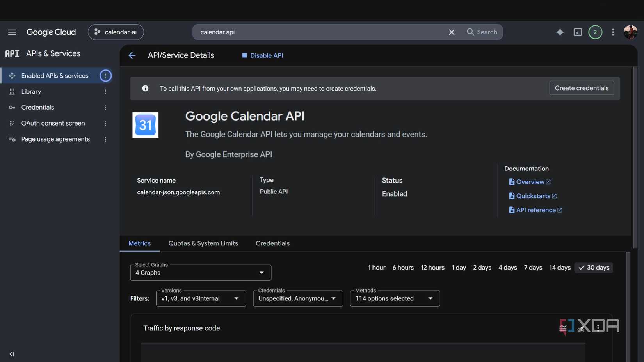
Task: Open more options for OAuth consent screen
Action: click(105, 123)
